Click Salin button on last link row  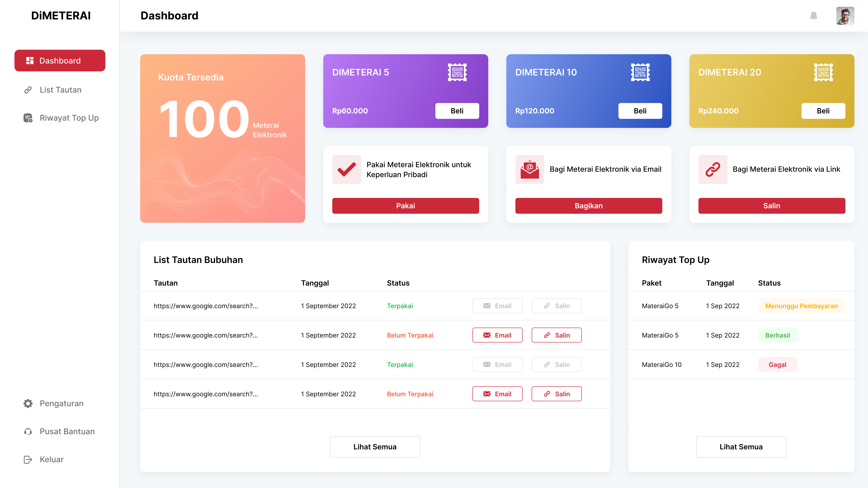coord(556,394)
